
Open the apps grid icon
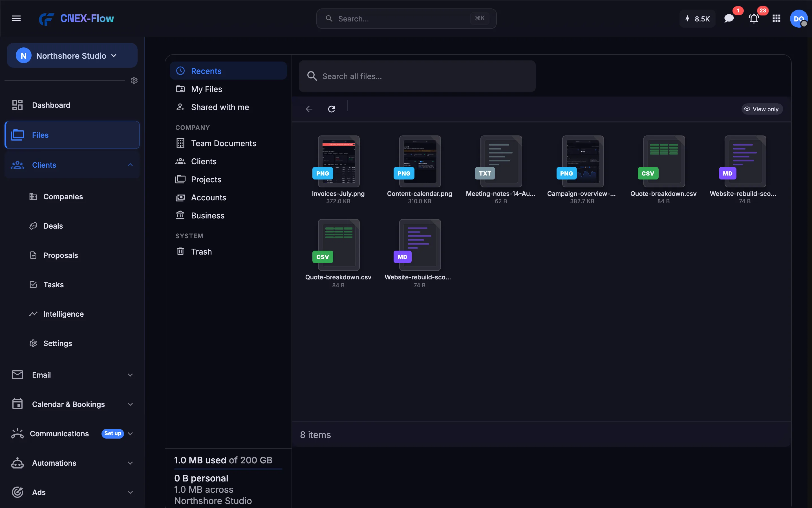click(776, 18)
